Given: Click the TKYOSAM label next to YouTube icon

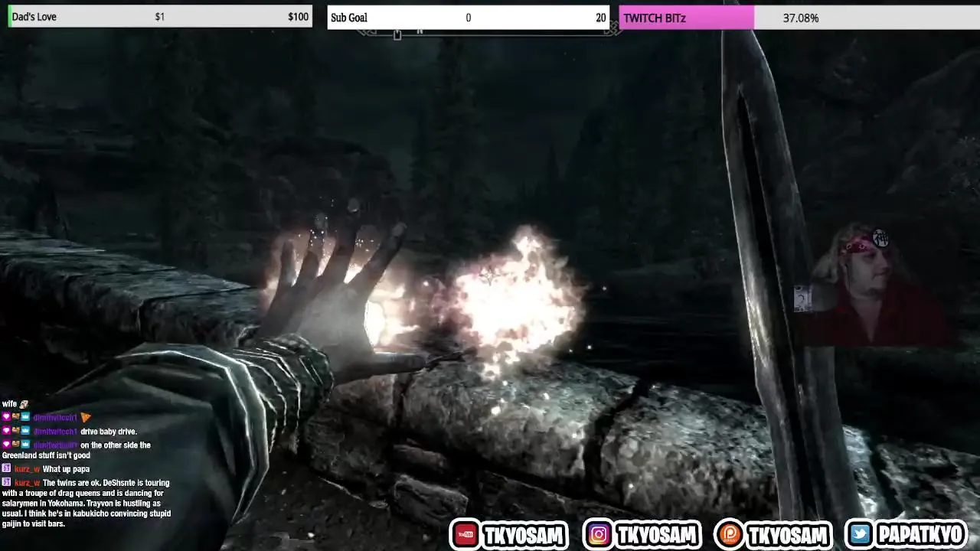Looking at the screenshot, I should (524, 535).
